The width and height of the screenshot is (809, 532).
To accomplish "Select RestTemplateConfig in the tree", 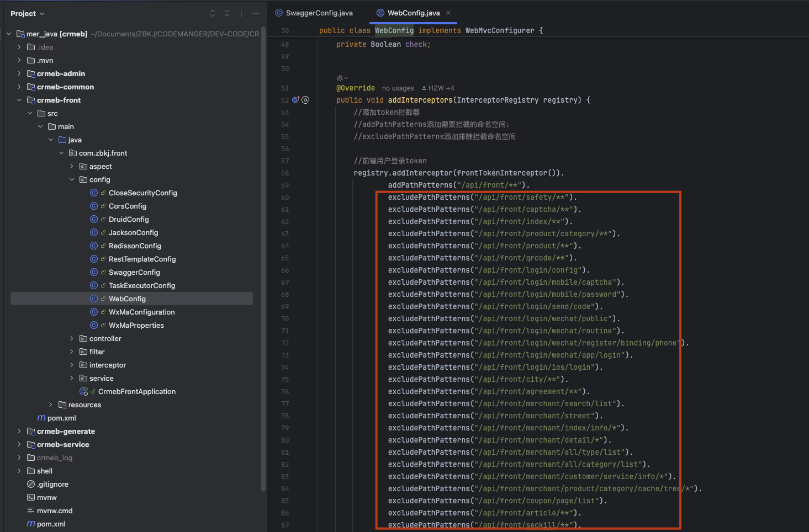I will click(x=142, y=259).
